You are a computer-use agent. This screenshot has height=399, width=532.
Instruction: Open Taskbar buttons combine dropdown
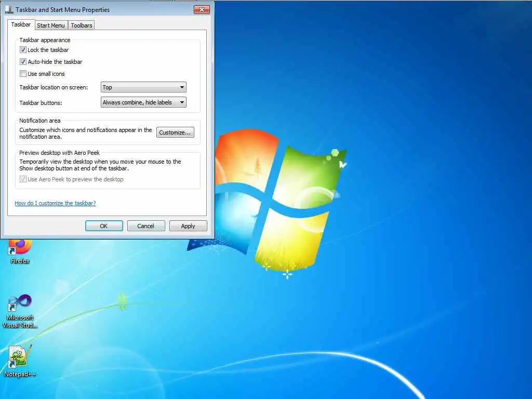[143, 102]
